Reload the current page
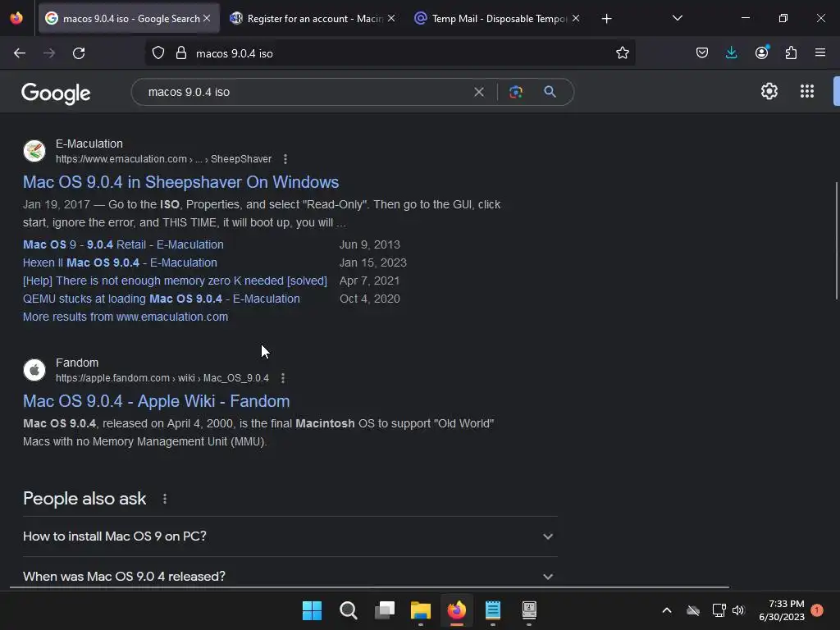Viewport: 840px width, 630px height. pyautogui.click(x=79, y=53)
